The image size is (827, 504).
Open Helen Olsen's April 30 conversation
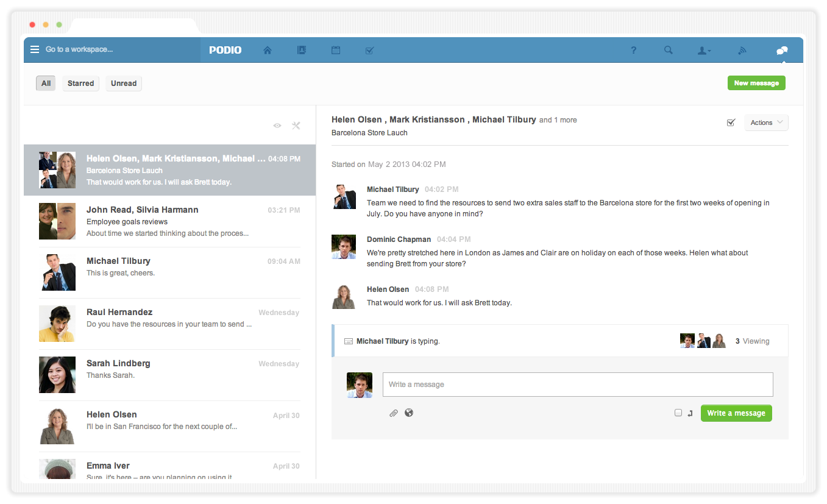169,426
